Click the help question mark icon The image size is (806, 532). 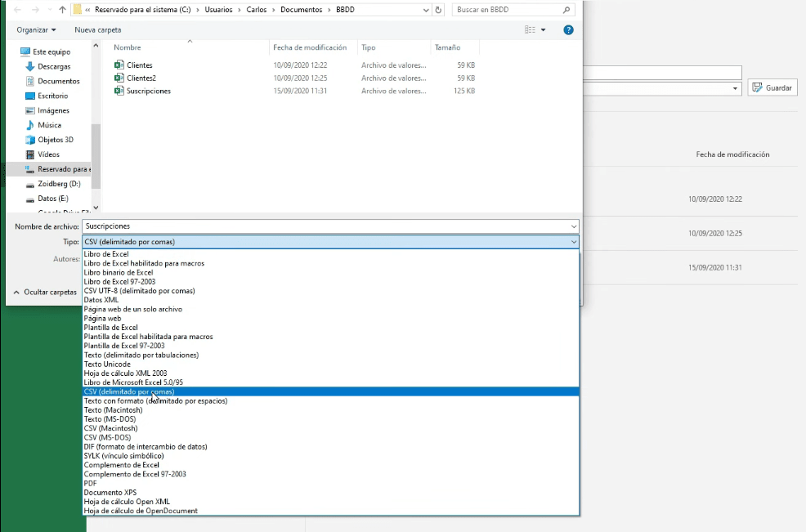[x=568, y=29]
